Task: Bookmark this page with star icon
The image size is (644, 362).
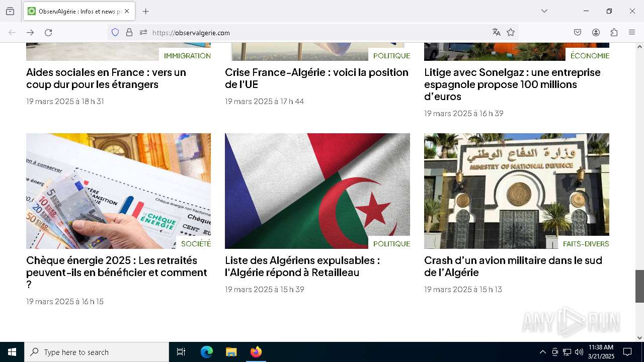Action: (x=511, y=32)
